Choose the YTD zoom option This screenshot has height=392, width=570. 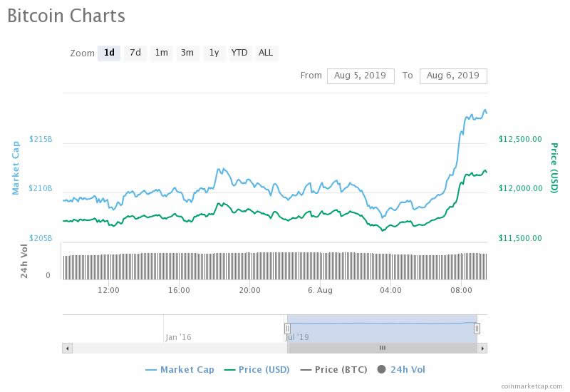(239, 53)
